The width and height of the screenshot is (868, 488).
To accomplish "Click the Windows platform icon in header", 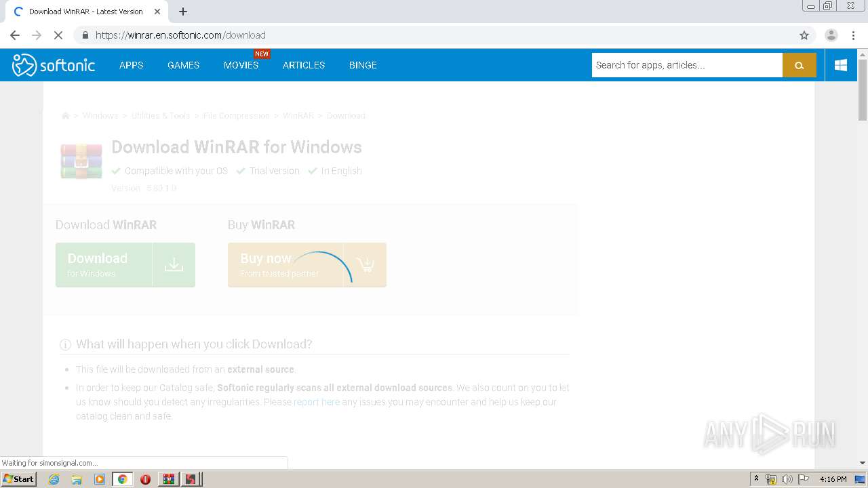I will (x=841, y=65).
